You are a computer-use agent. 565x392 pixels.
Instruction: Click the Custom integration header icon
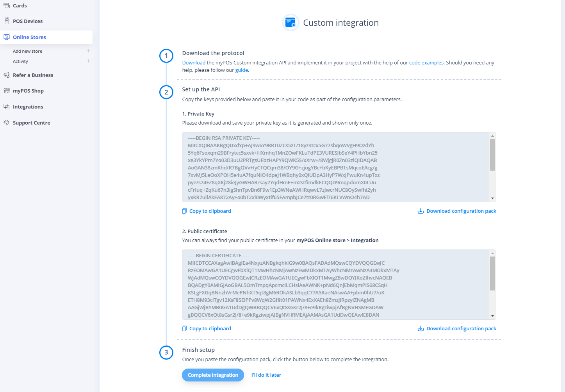click(x=291, y=22)
